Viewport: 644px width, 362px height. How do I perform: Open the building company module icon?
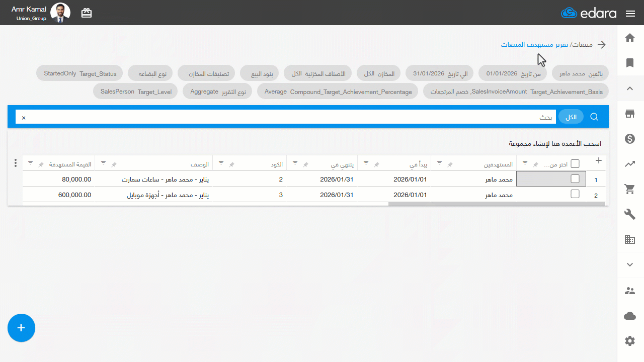(629, 240)
